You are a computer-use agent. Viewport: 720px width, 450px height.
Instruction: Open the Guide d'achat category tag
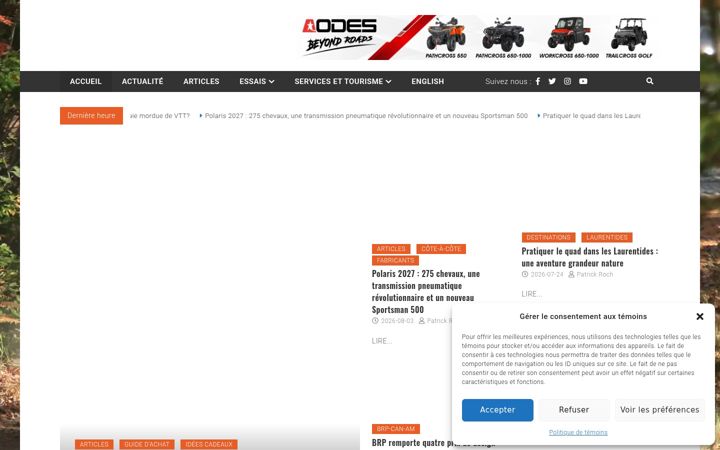tap(146, 444)
